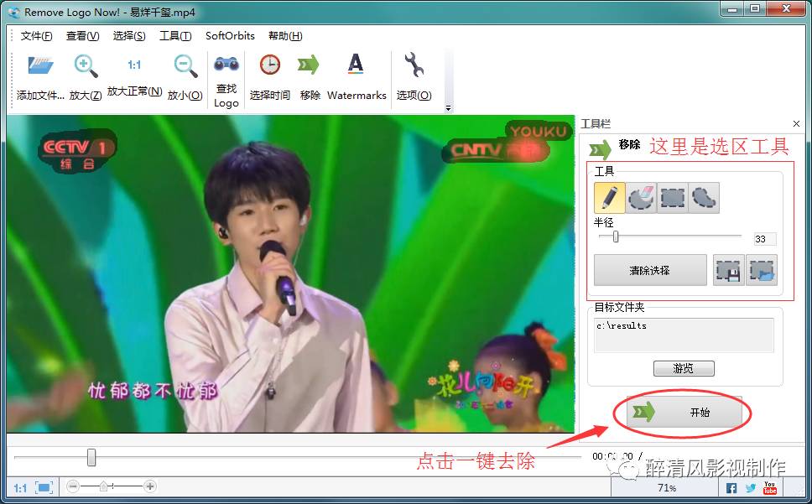Viewport: 812px width, 504px height.
Task: Open the 帮助(H) menu
Action: 285,36
